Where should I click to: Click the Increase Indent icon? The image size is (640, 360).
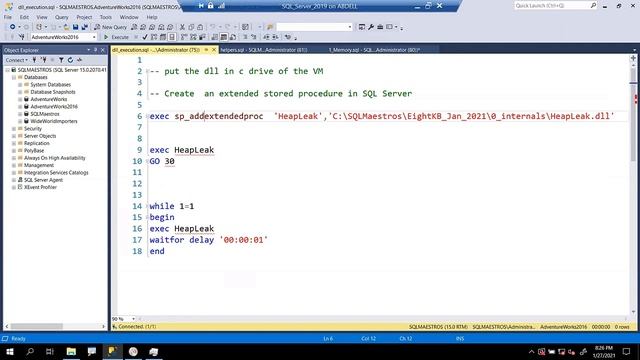pos(275,37)
